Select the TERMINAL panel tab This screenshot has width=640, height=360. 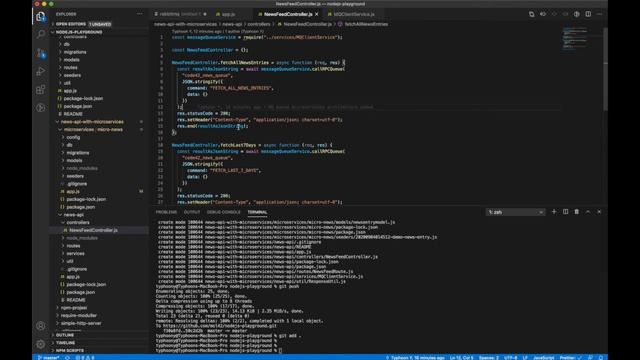(257, 212)
